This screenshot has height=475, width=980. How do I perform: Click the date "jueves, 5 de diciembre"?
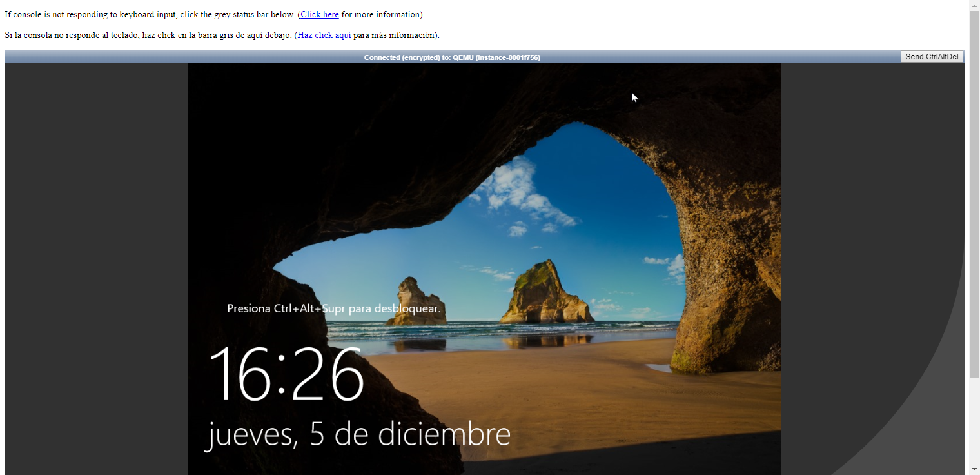pos(358,434)
